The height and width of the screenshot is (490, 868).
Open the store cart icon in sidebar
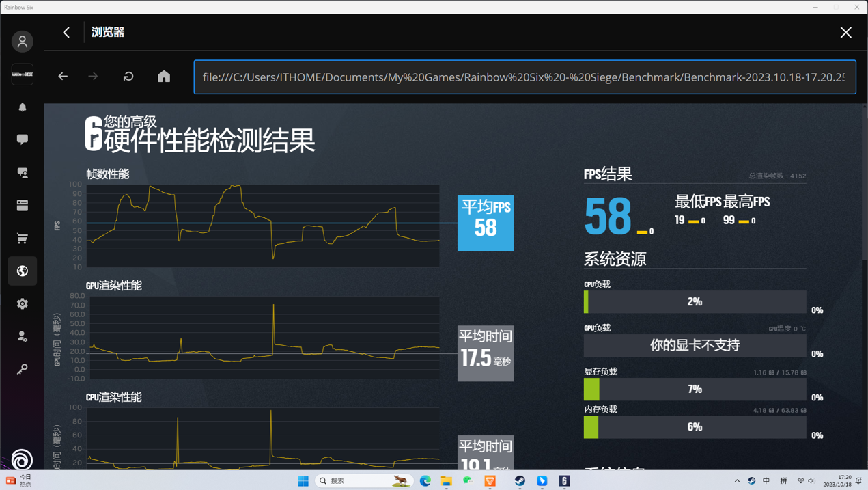click(x=23, y=238)
